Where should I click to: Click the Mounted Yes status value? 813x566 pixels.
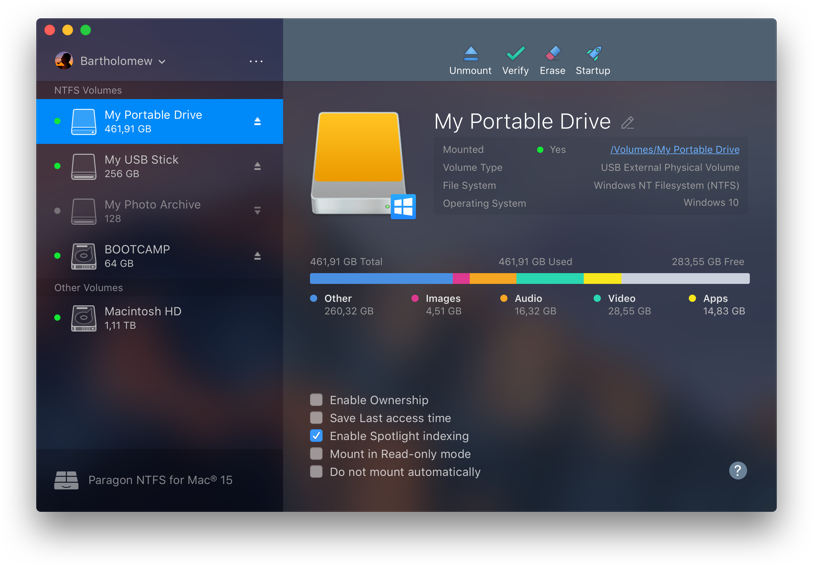click(x=552, y=150)
